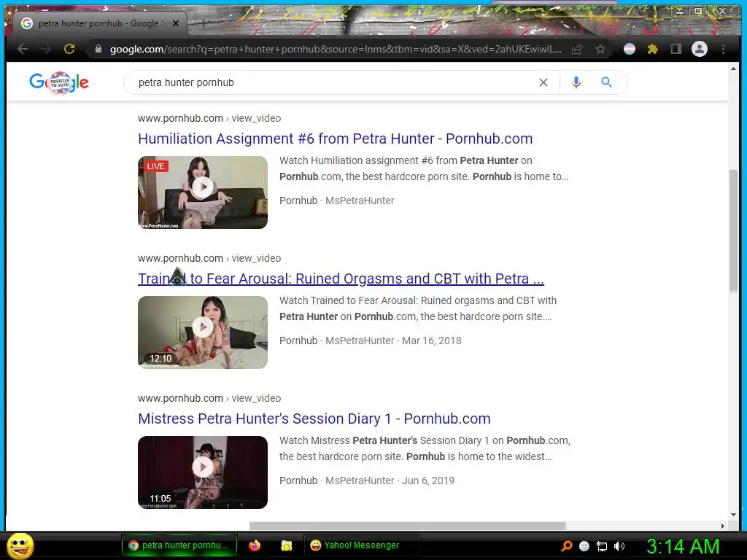
Task: Click the date Mar 16, 2018
Action: tap(432, 341)
